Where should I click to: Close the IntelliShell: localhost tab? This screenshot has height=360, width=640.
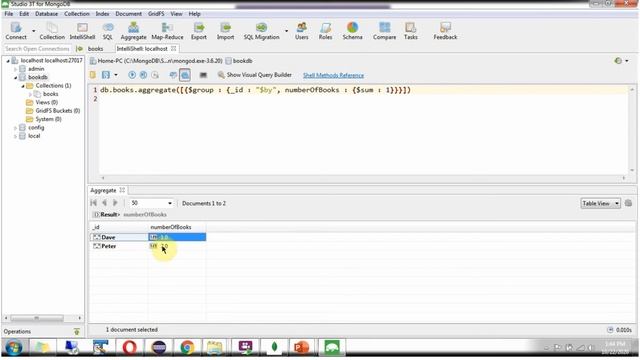click(173, 48)
